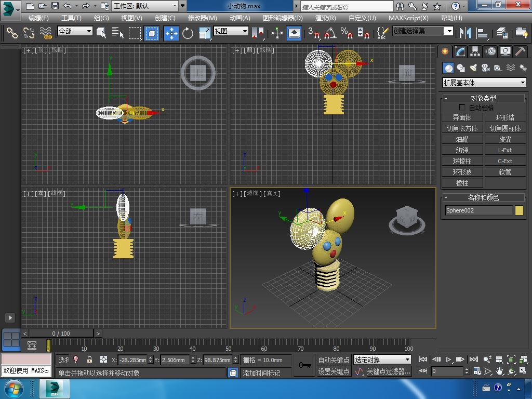Screen dimensions: 532x399
Task: Activate the Select and Scale tool
Action: coord(205,33)
